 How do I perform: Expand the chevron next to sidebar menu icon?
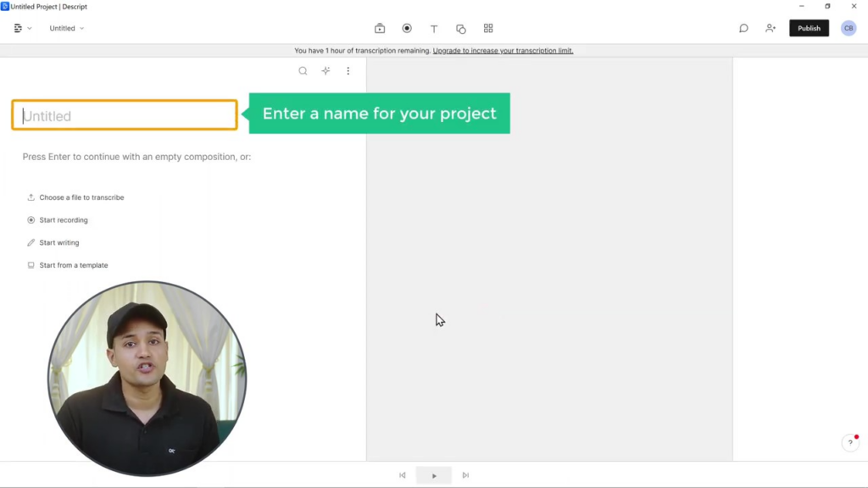(30, 28)
